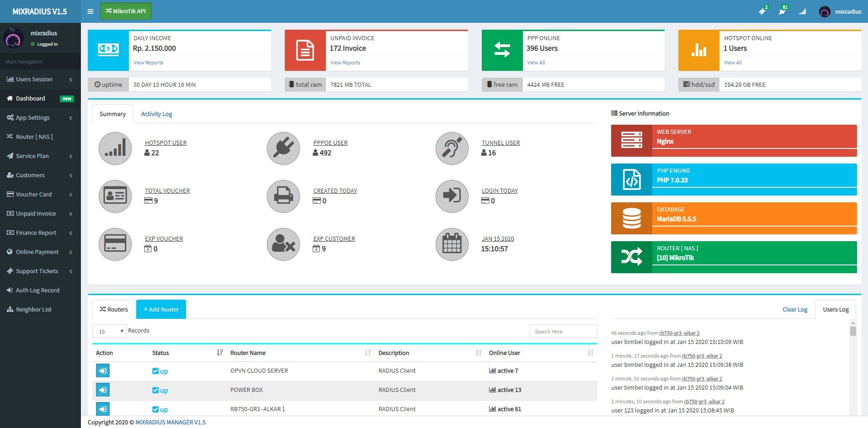Expand Unpaid Invoice sidebar menu
This screenshot has width=868, height=428.
pos(40,213)
